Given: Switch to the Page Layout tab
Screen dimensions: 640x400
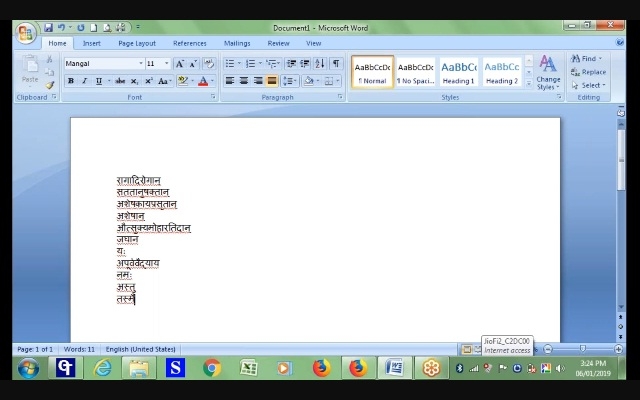Looking at the screenshot, I should coord(137,43).
